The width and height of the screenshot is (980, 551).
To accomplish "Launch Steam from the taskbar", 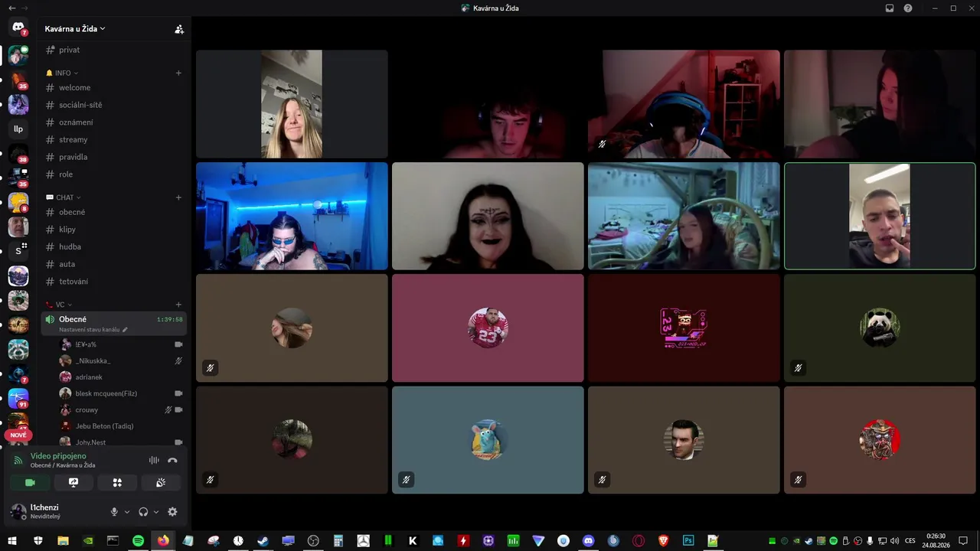I will click(x=263, y=541).
